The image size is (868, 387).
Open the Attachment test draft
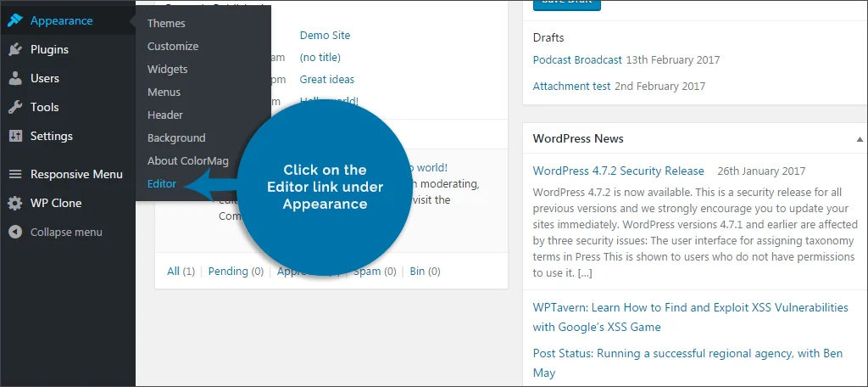click(x=572, y=86)
